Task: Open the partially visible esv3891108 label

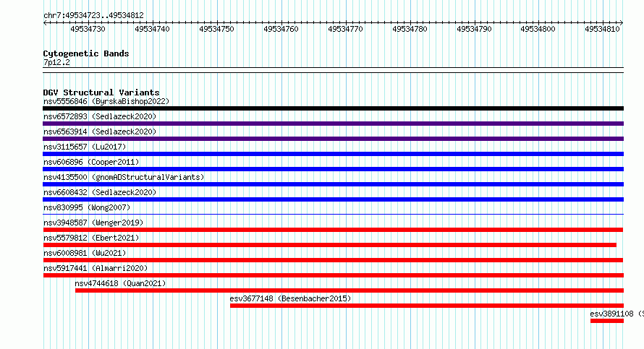Action: (x=617, y=314)
